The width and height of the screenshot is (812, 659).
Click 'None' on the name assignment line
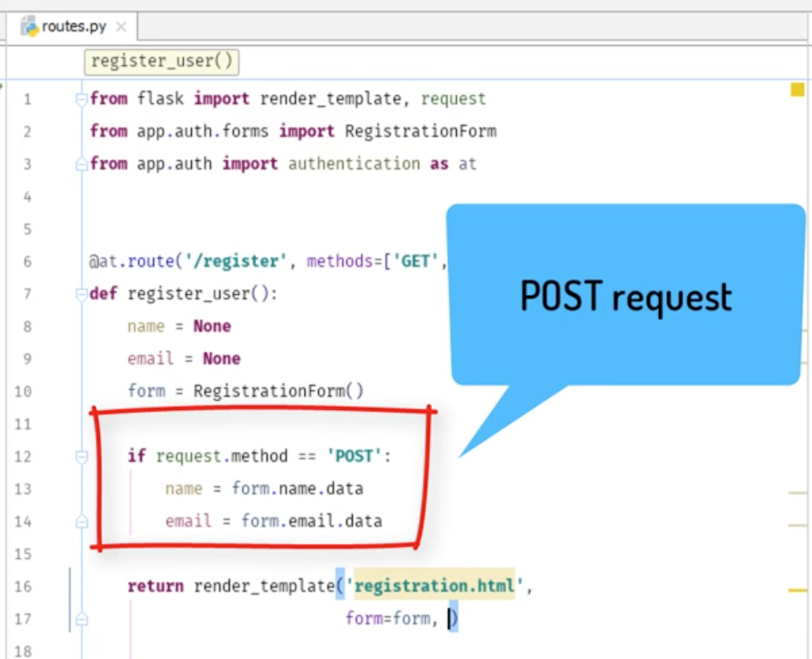pos(213,326)
